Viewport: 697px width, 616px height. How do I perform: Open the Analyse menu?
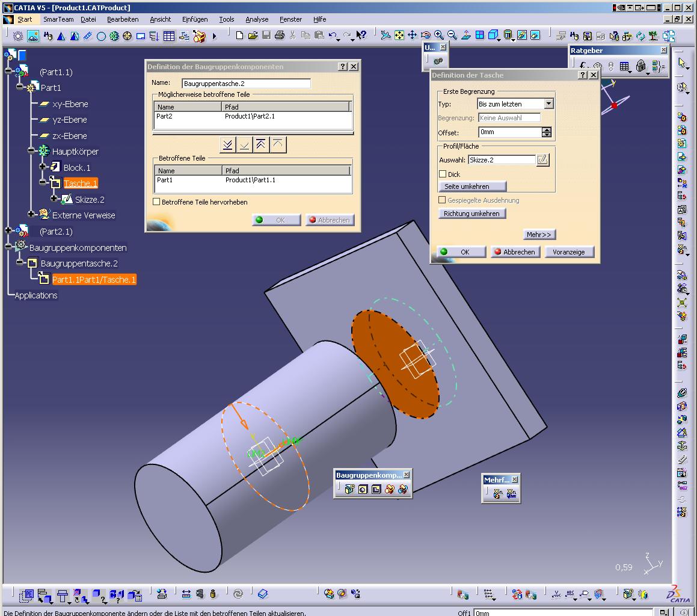click(x=257, y=19)
